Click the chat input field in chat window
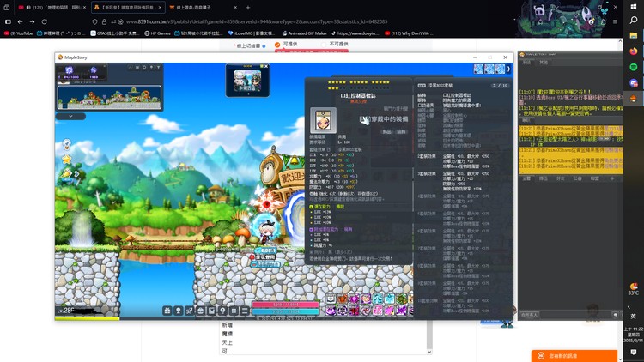Screen dimensions: 644x362 pos(575,315)
